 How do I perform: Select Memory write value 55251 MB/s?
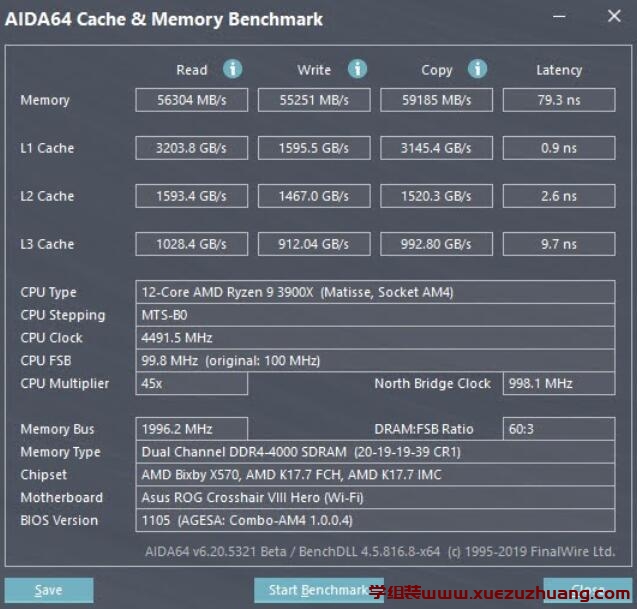(x=314, y=100)
